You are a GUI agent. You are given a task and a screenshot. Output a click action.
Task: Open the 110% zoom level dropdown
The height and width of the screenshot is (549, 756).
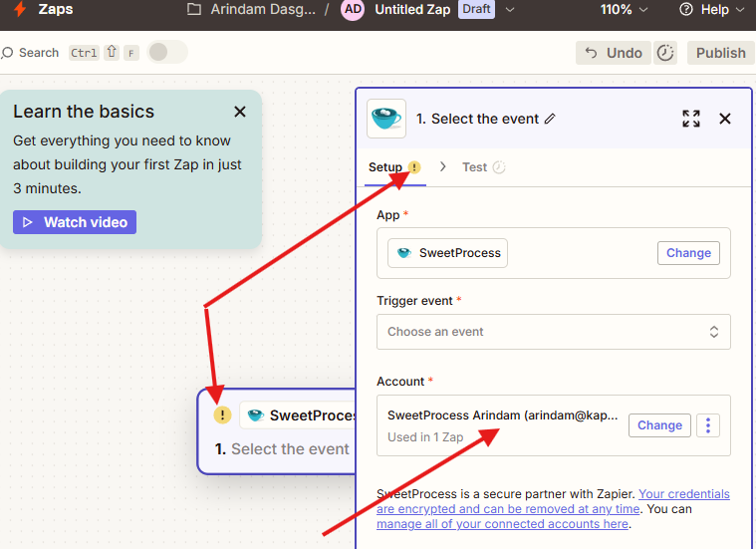pyautogui.click(x=624, y=10)
